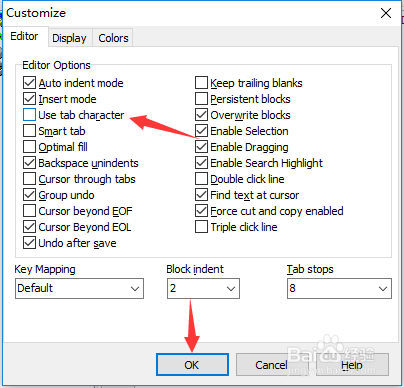Enable Triple click line

tap(201, 227)
